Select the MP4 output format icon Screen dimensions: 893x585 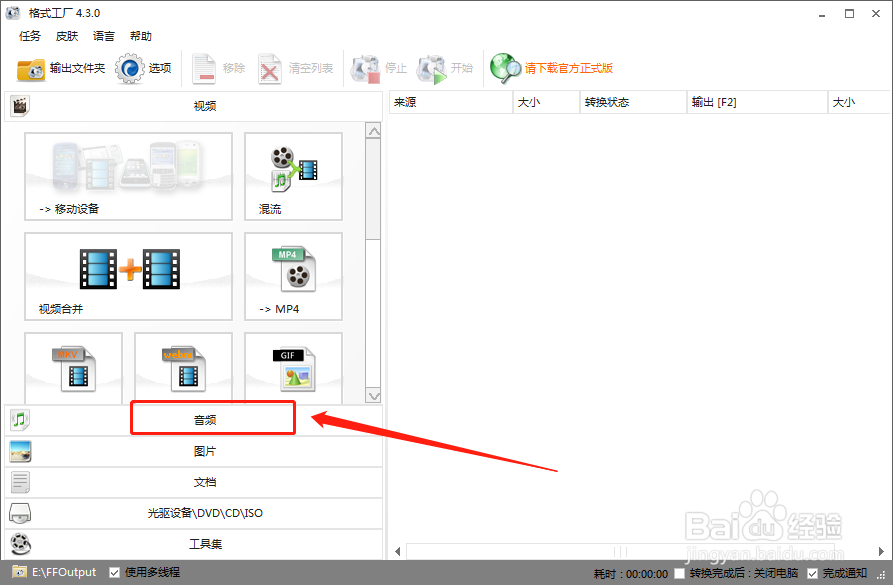(292, 276)
